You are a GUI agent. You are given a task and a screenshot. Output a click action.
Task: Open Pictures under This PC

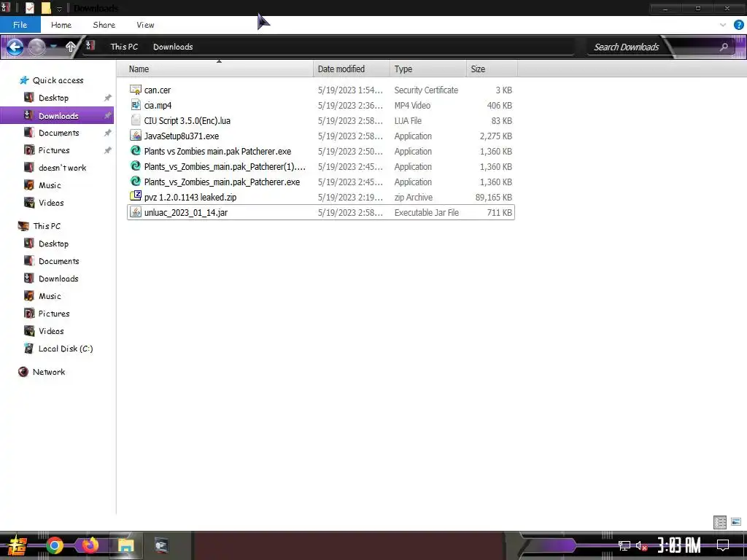tap(54, 314)
